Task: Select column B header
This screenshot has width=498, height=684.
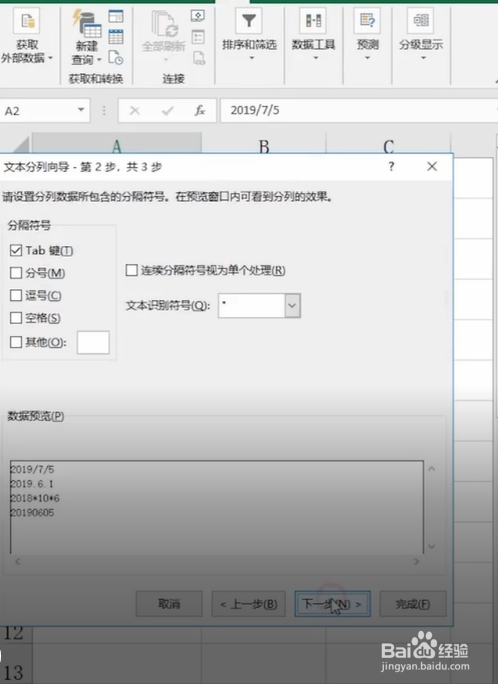Action: click(x=263, y=144)
